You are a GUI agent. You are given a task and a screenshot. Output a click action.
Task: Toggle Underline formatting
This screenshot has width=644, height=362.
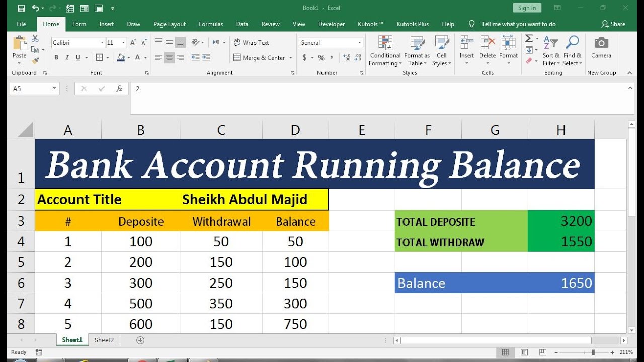click(x=78, y=57)
